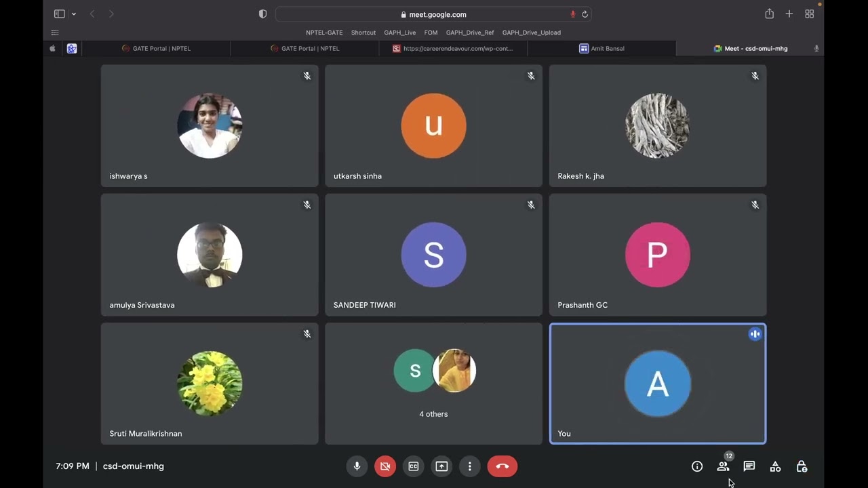Screen dimensions: 868x488
Task: Open activities panel
Action: (x=775, y=466)
